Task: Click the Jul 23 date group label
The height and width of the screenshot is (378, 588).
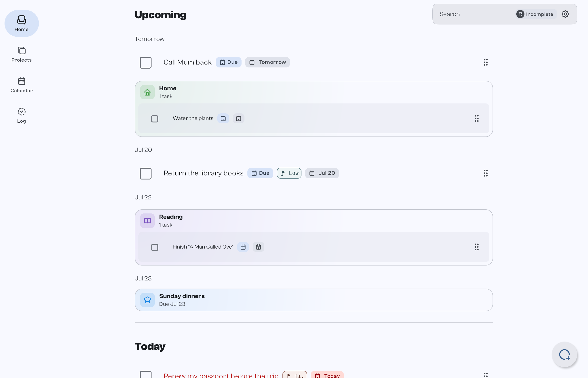Action: pos(143,278)
